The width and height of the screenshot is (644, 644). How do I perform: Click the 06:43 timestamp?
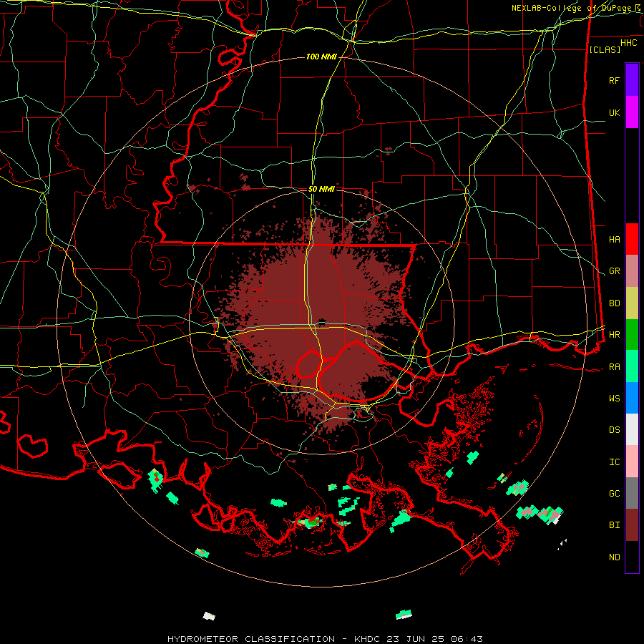(466, 639)
